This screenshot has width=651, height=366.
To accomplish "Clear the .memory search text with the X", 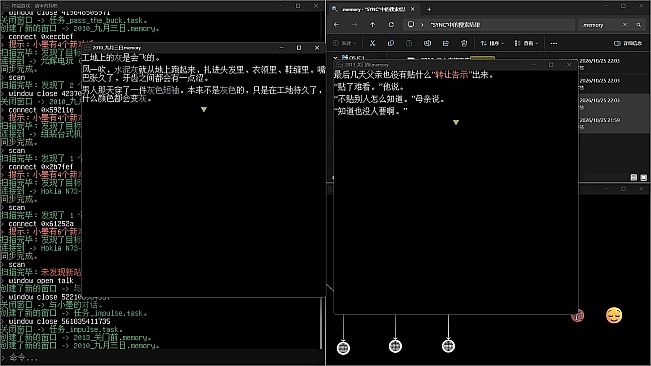I will pyautogui.click(x=624, y=25).
